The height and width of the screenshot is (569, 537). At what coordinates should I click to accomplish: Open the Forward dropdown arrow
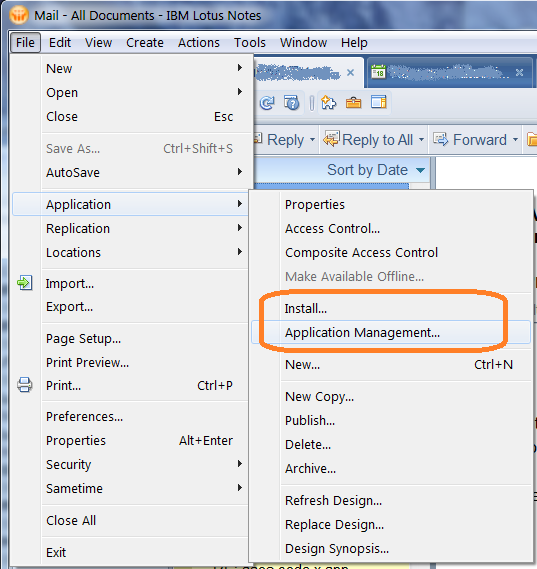tap(515, 139)
